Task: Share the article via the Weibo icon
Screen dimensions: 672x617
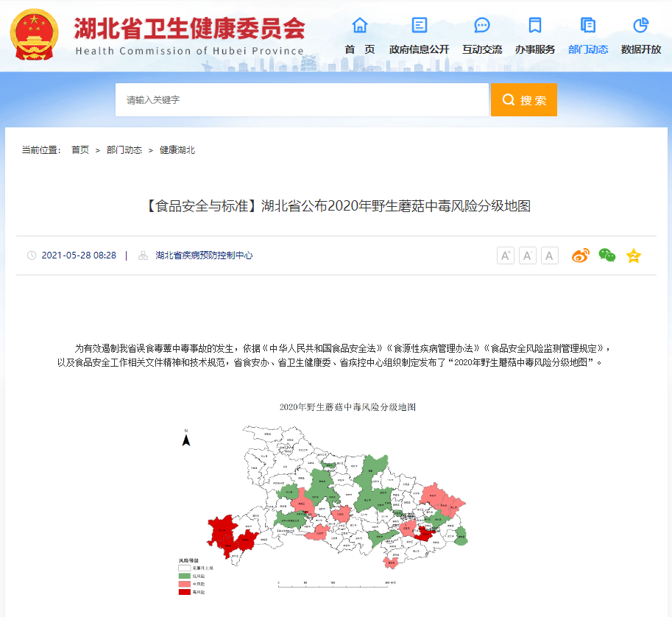Action: (580, 255)
